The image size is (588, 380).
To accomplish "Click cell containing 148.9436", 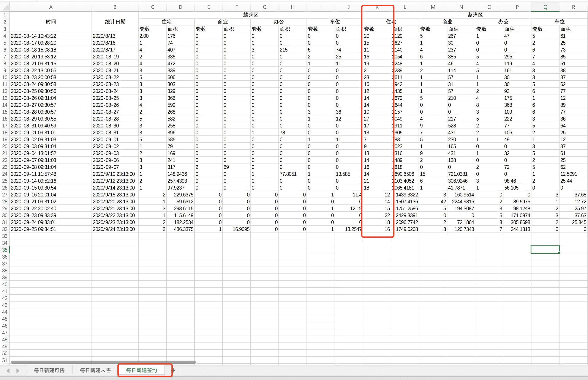I will (x=180, y=174).
